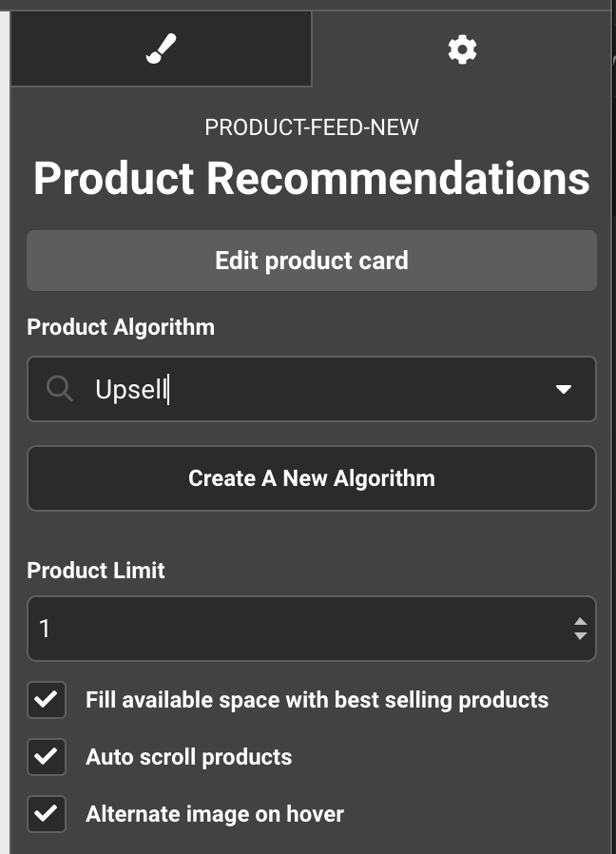Uncheck Fill available space with best sellers

[x=47, y=701]
